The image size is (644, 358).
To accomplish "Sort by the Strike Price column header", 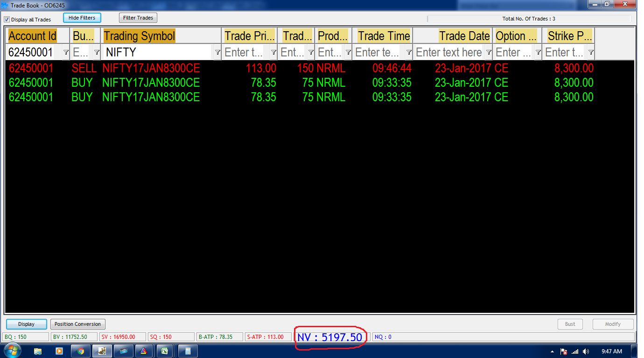I will click(x=569, y=36).
